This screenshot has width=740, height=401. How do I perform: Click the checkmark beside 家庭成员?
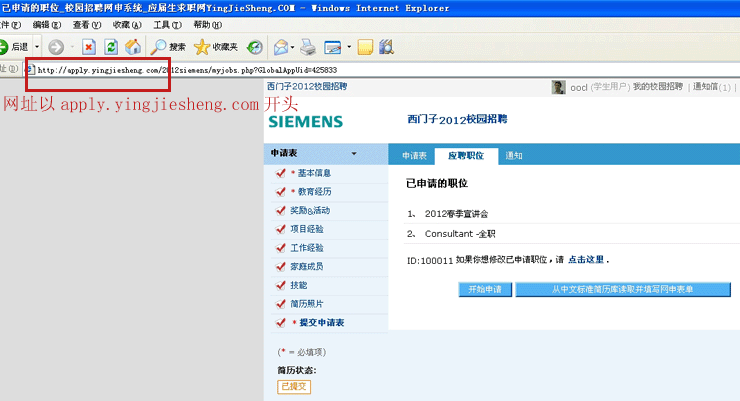pyautogui.click(x=281, y=267)
